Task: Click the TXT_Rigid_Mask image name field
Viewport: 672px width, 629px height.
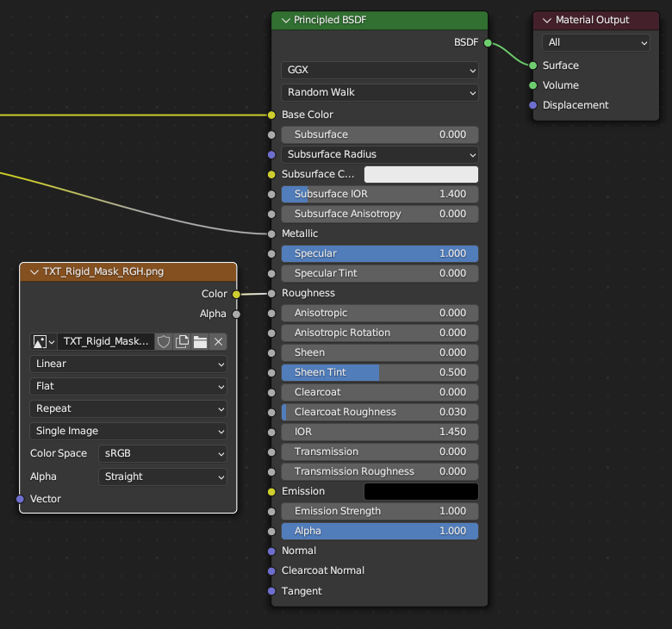Action: tap(106, 341)
